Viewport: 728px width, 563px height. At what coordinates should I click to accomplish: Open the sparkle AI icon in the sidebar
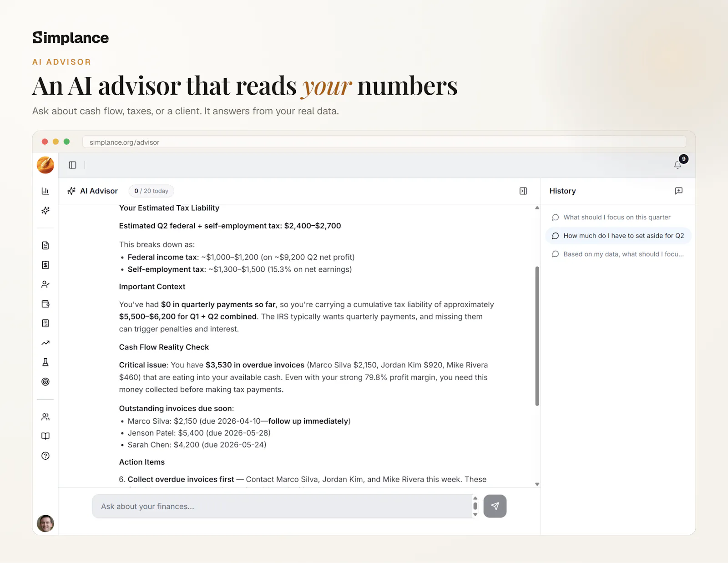[x=45, y=210]
